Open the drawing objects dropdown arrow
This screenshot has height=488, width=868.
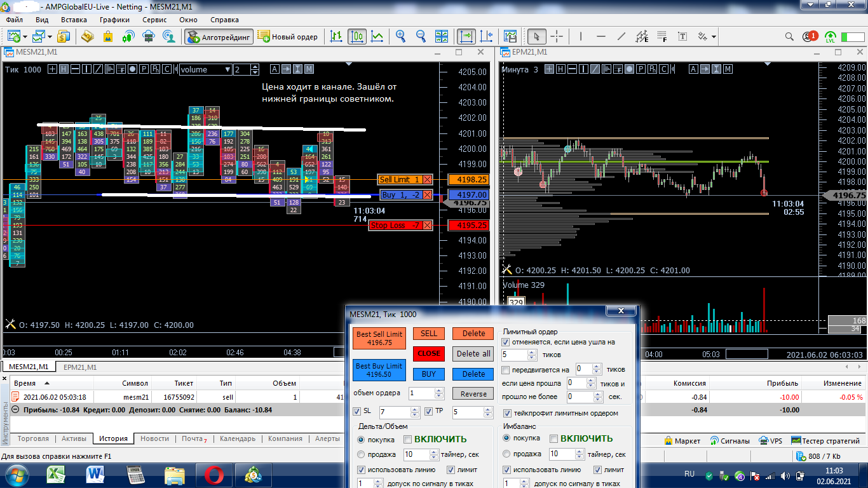(714, 37)
